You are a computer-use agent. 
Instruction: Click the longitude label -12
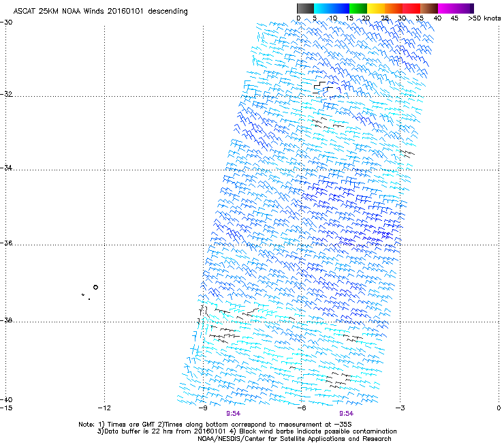(x=104, y=408)
